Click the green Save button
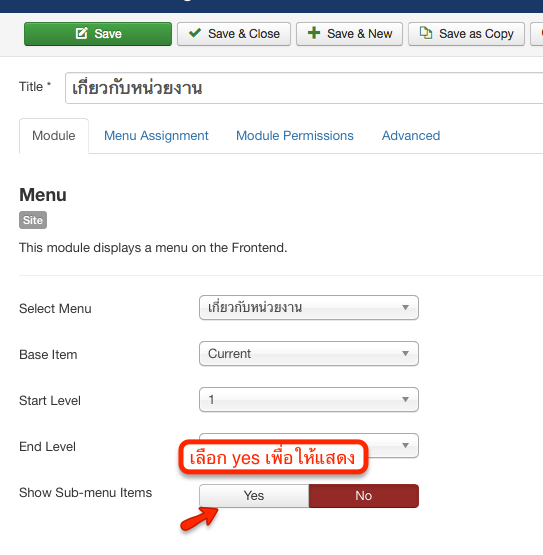 (x=98, y=34)
